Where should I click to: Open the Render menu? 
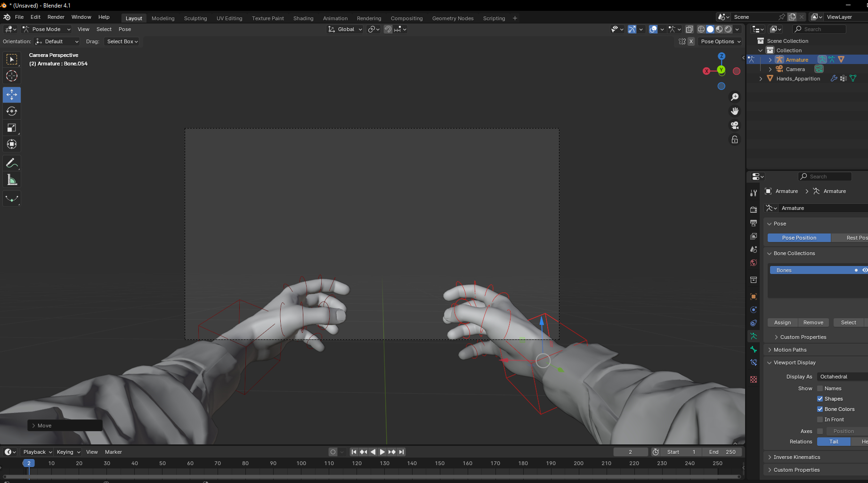(x=56, y=17)
